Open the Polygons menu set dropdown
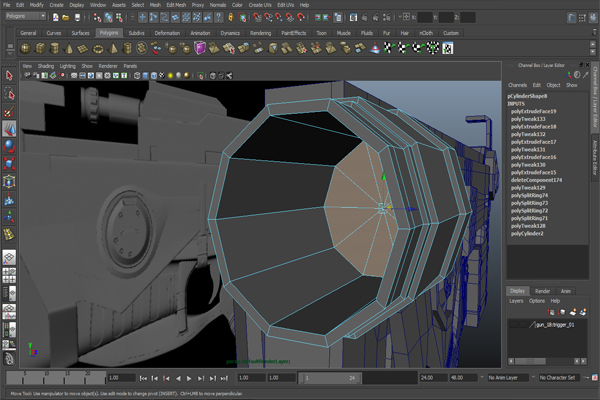 click(x=26, y=16)
